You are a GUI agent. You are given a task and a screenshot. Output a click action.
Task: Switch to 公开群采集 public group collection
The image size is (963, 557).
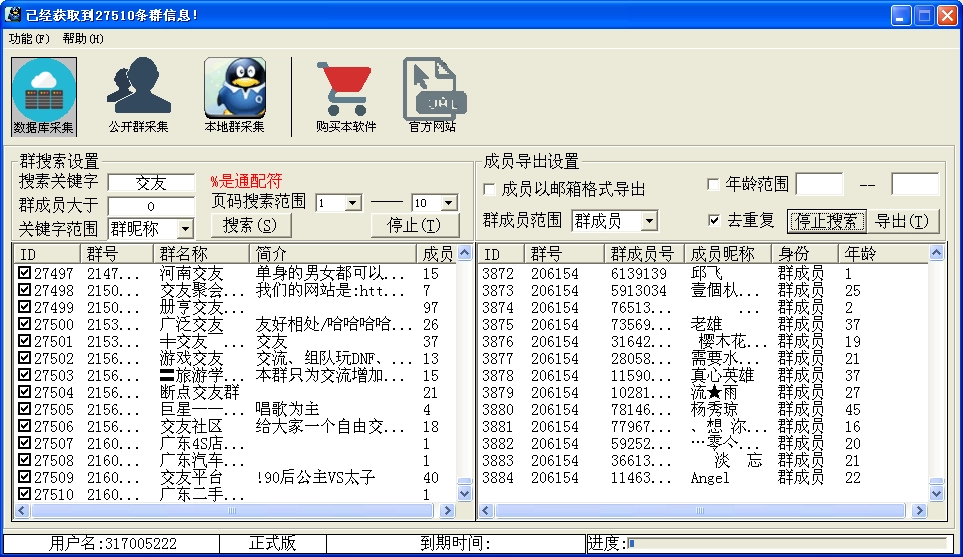pos(139,96)
